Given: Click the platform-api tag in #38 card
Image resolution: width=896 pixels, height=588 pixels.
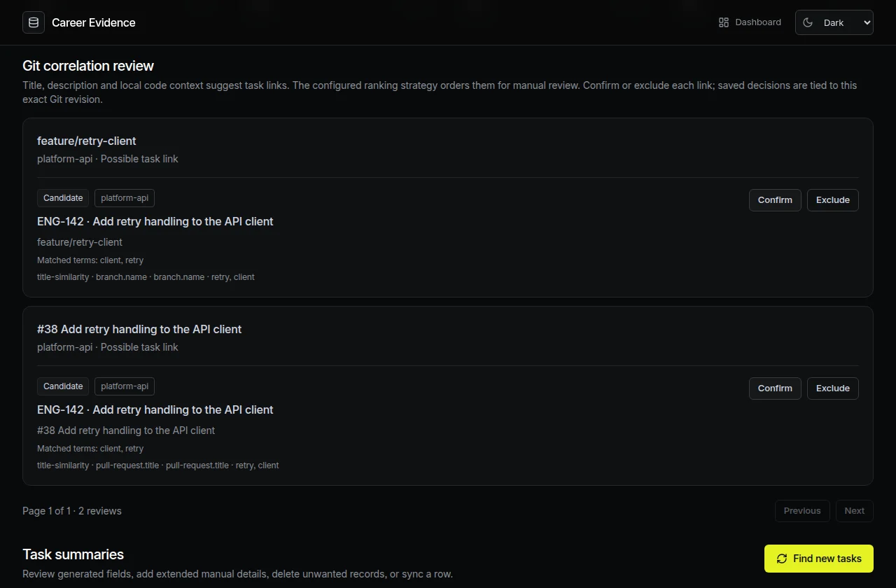Looking at the screenshot, I should pos(125,386).
